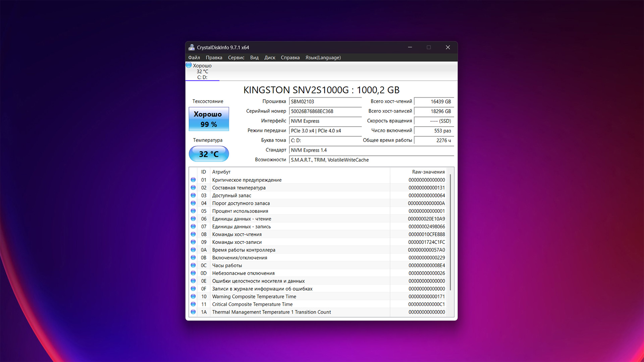The height and width of the screenshot is (362, 644).
Task: Click the firmware field SBM02103
Action: [325, 102]
